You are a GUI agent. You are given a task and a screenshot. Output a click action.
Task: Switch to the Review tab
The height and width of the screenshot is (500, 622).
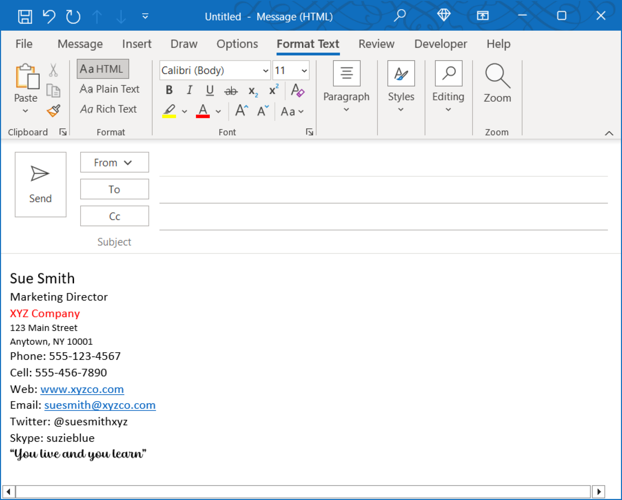click(x=376, y=44)
